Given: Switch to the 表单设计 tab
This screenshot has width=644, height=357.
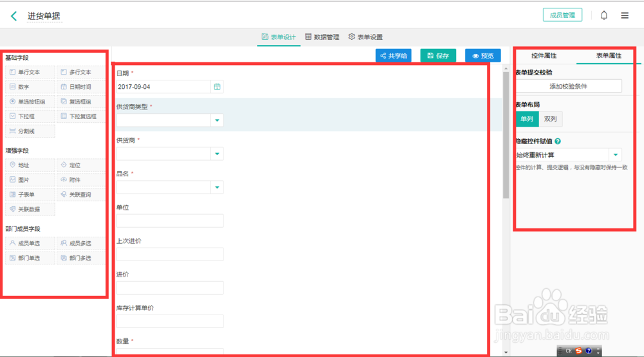Looking at the screenshot, I should pyautogui.click(x=279, y=37).
